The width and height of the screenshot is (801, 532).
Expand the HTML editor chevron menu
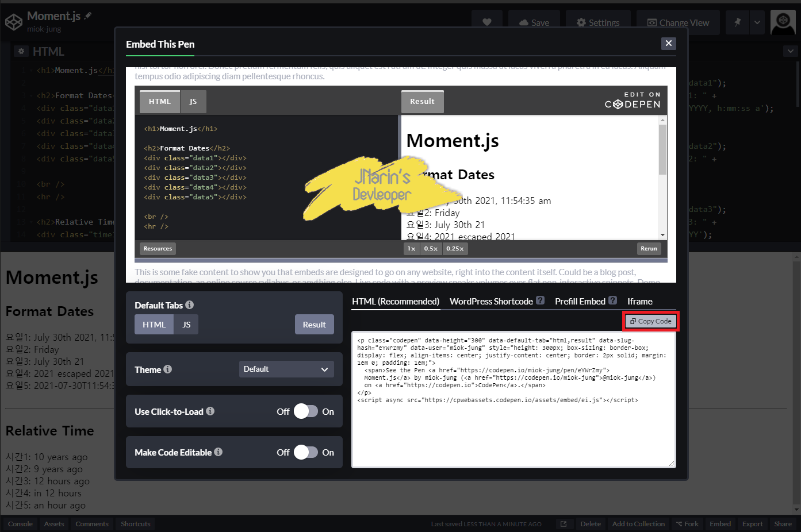tap(791, 51)
